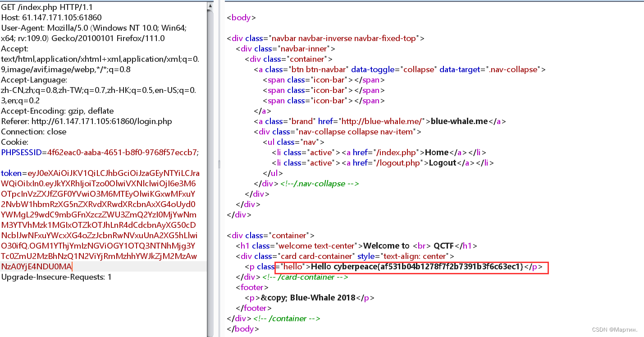Click the &copy; Blue-Whale 2018 paragraph
The height and width of the screenshot is (337, 644).
[x=309, y=298]
